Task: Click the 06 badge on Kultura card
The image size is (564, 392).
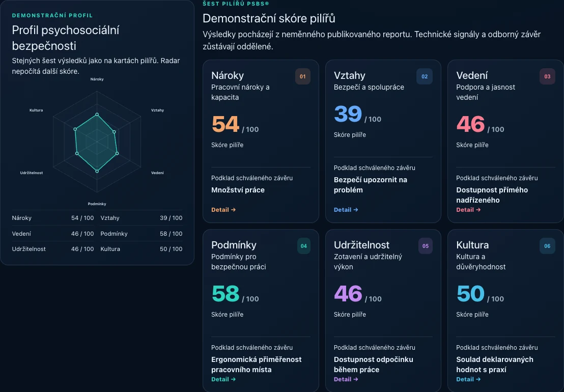Action: [547, 246]
